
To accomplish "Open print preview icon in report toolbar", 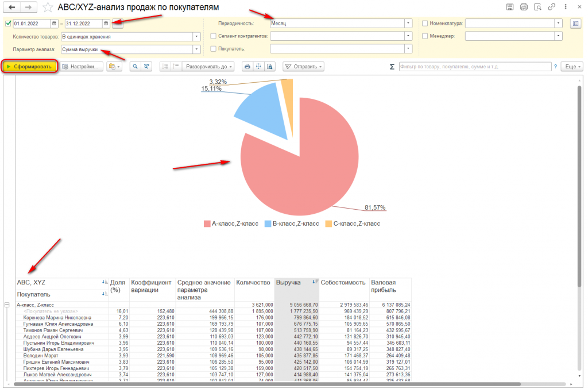I will point(270,67).
